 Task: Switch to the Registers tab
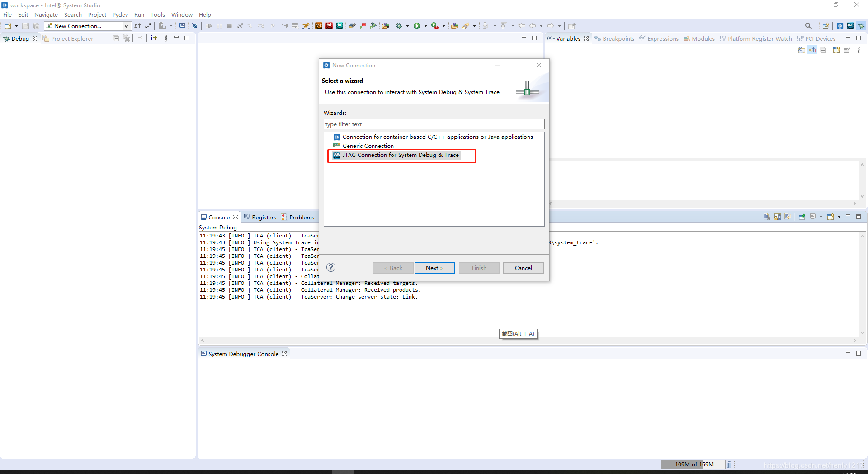[260, 217]
